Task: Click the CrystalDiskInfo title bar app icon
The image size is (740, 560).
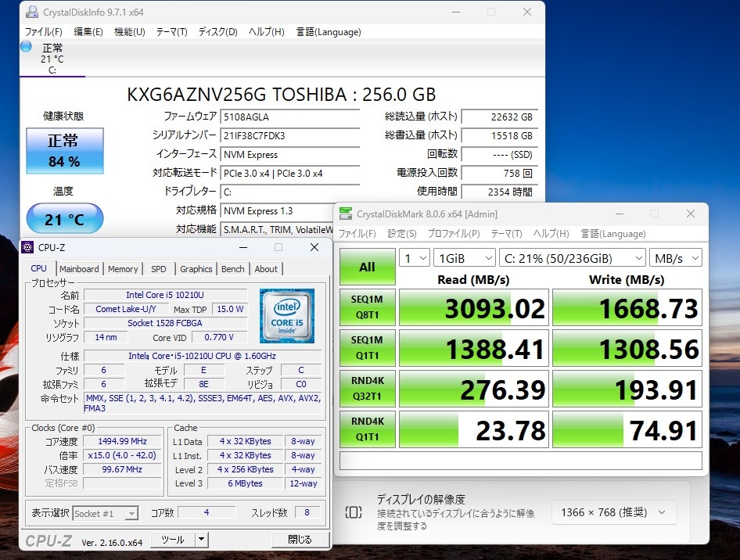Action: [31, 12]
